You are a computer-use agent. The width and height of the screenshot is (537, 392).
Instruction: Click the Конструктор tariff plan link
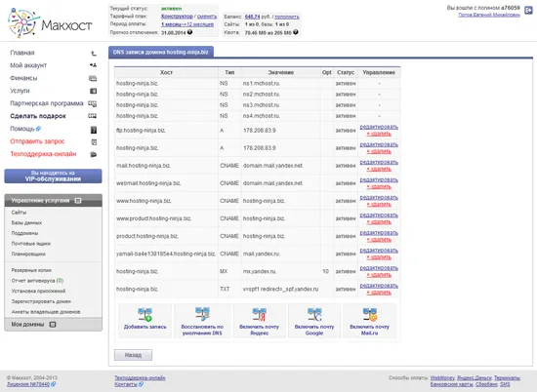pos(177,17)
